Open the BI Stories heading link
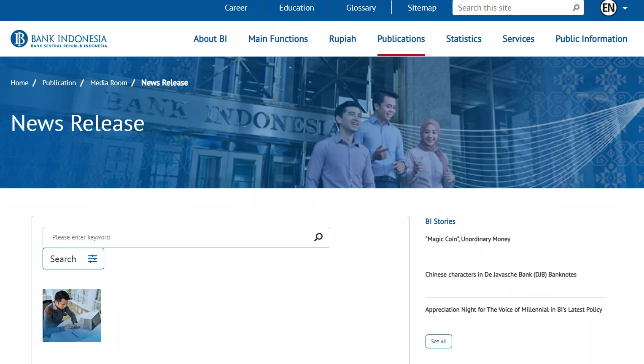 pos(440,221)
